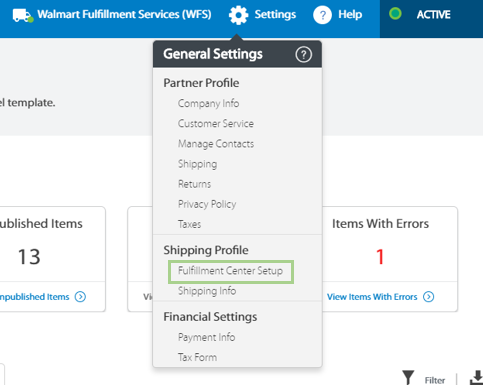Click View Items With Errors link
483x391 pixels.
tap(372, 297)
